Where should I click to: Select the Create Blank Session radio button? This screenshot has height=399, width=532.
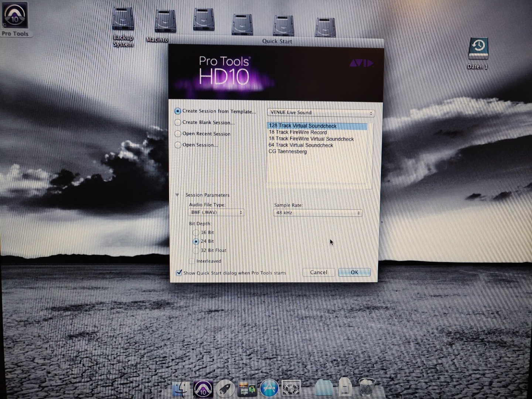tap(178, 122)
